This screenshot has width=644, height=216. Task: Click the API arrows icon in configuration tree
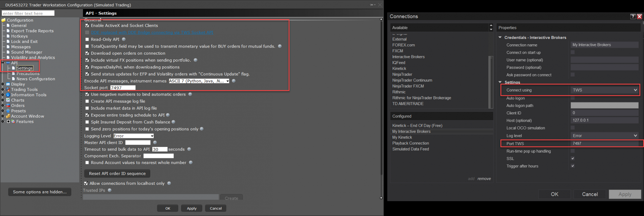(x=8, y=63)
